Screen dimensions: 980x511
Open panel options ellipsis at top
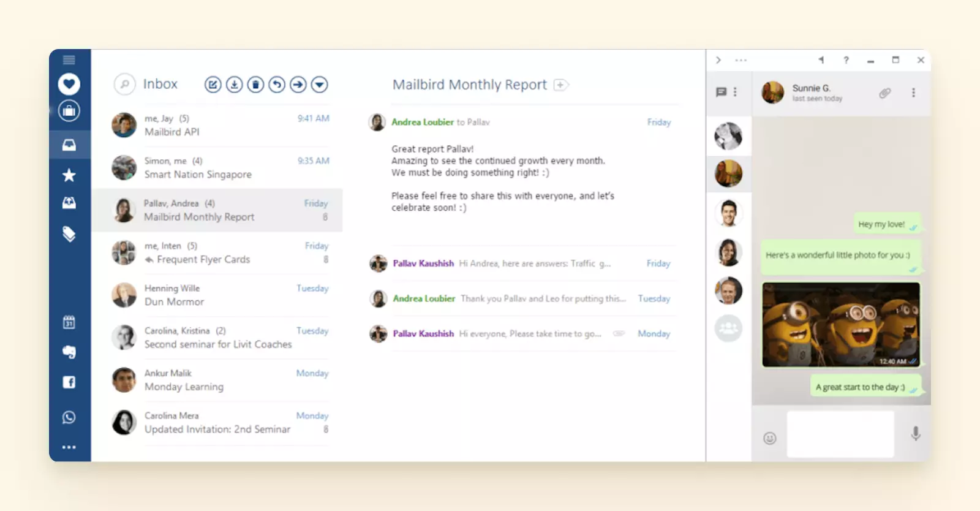click(x=741, y=60)
